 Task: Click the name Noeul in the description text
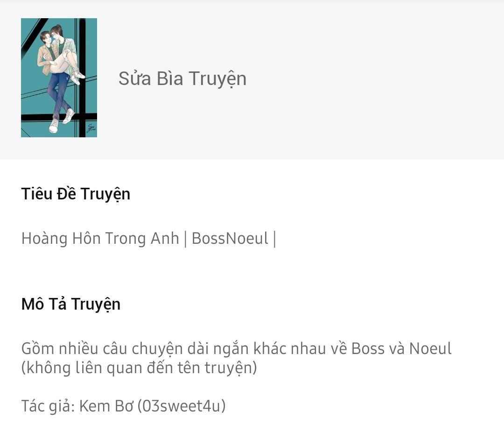tap(430, 348)
